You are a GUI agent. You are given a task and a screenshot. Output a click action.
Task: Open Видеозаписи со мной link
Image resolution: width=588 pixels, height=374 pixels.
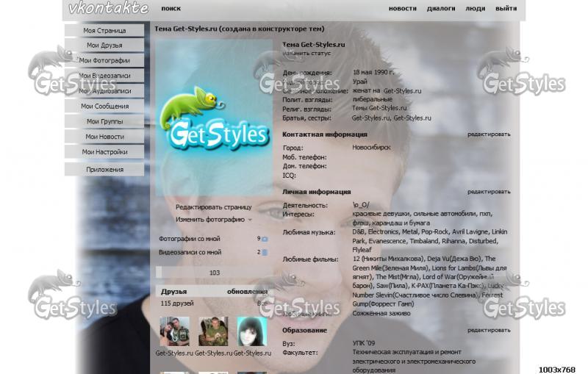[x=190, y=252]
